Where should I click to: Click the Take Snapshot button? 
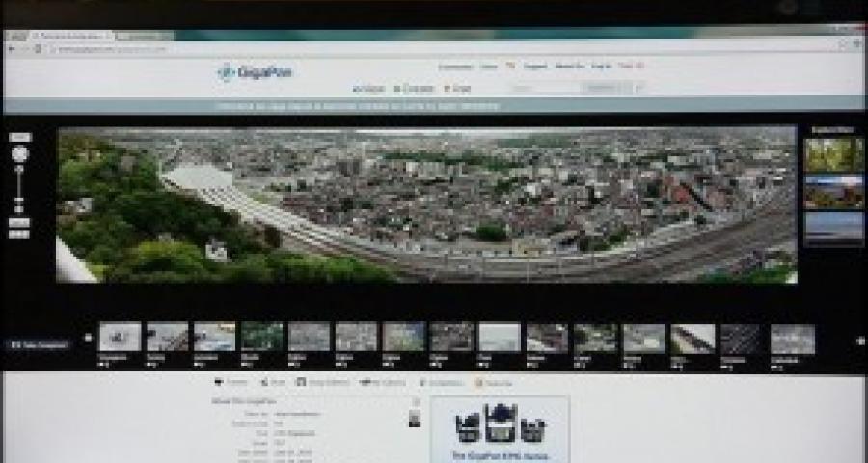coord(38,344)
